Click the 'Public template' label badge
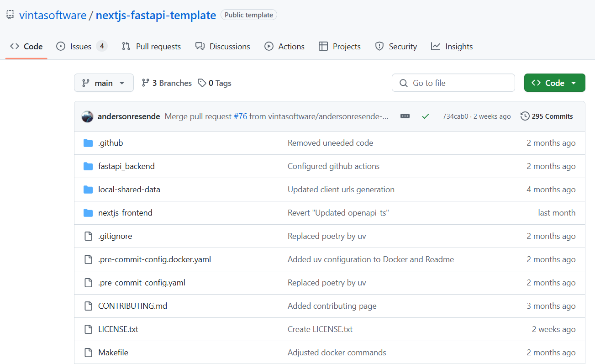The width and height of the screenshot is (595, 364). click(249, 15)
